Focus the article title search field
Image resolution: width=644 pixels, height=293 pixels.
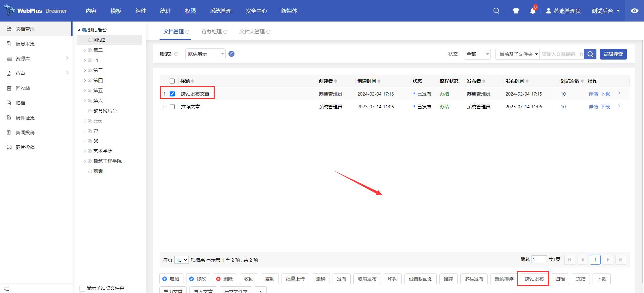[562, 54]
